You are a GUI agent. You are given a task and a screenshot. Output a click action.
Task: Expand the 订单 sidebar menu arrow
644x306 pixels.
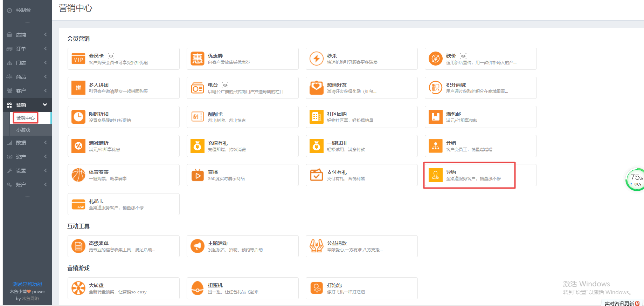coord(46,49)
